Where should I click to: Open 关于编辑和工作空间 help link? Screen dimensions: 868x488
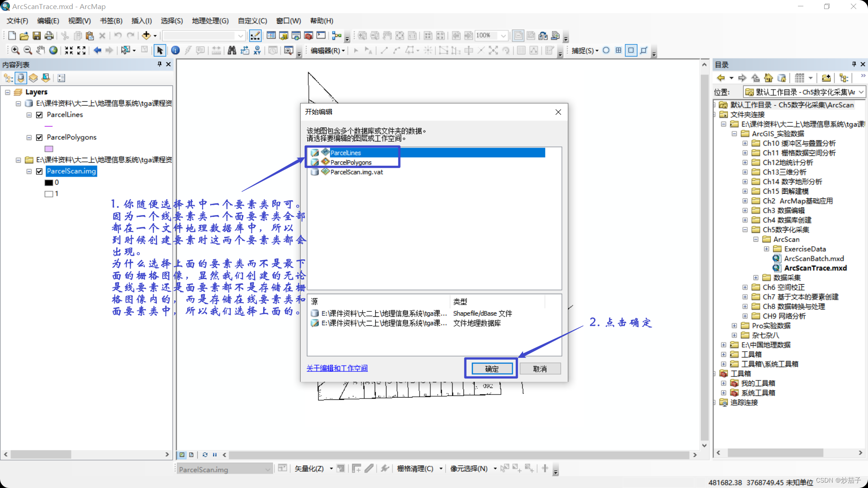[x=337, y=368]
